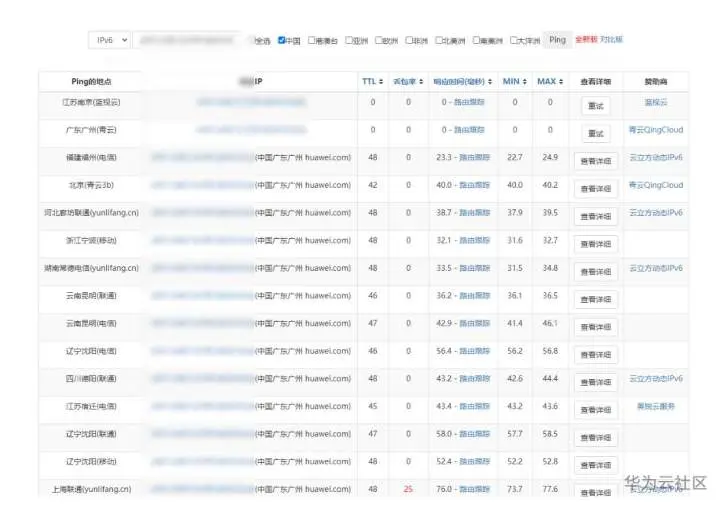Open the red link beside the Ping button

586,40
